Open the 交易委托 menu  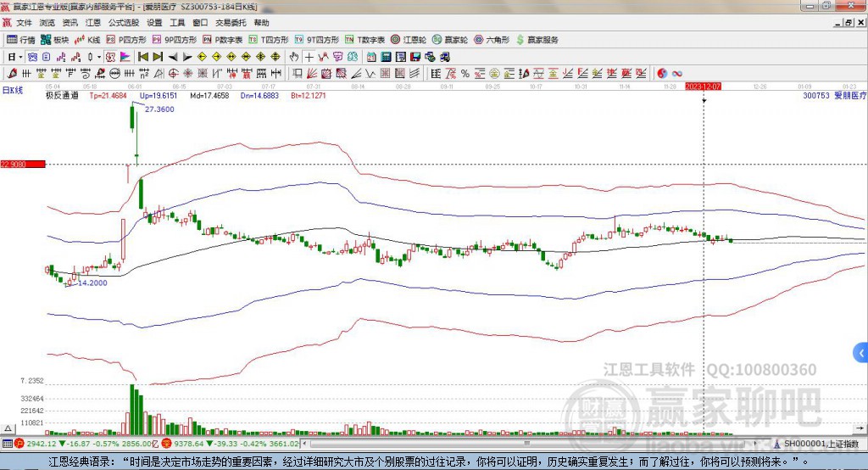tap(231, 23)
